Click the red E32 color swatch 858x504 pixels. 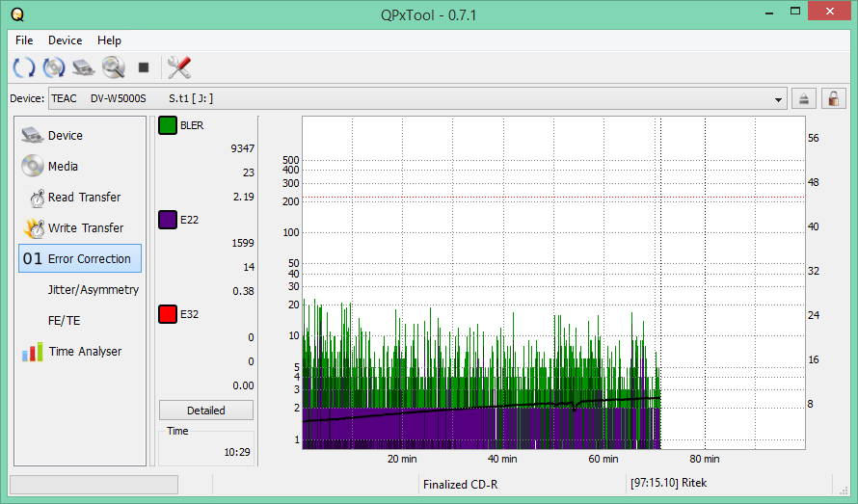click(x=168, y=314)
